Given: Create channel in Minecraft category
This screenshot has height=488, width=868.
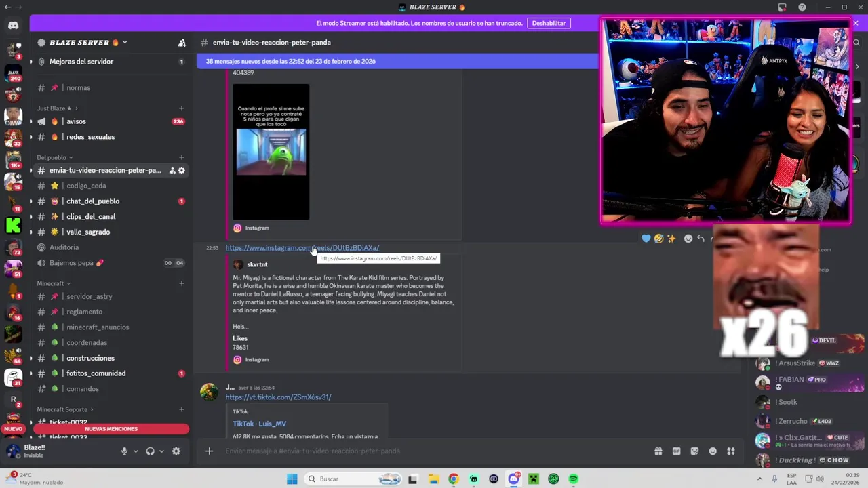Looking at the screenshot, I should [181, 283].
